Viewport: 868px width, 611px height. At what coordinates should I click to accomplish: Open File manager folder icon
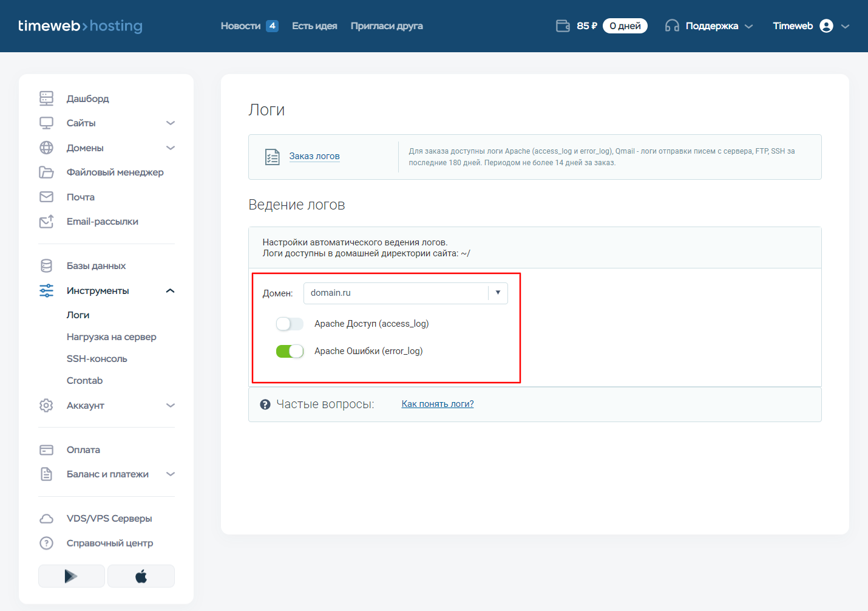click(46, 172)
